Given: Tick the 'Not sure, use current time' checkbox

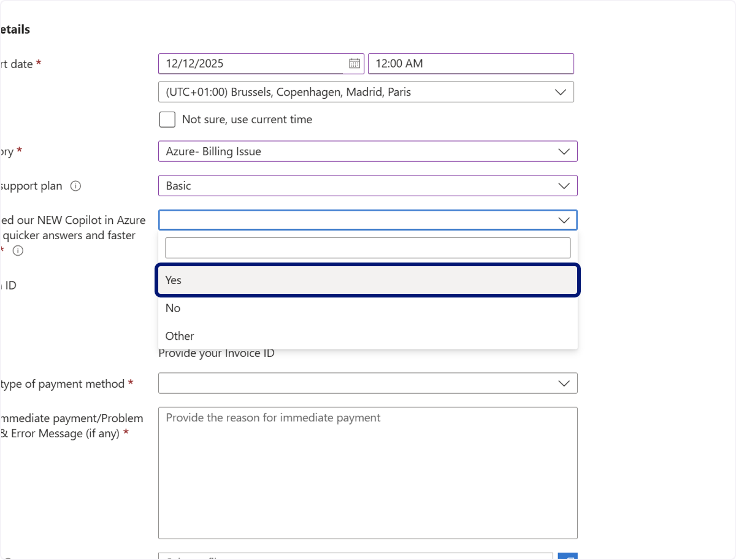Looking at the screenshot, I should click(x=167, y=120).
